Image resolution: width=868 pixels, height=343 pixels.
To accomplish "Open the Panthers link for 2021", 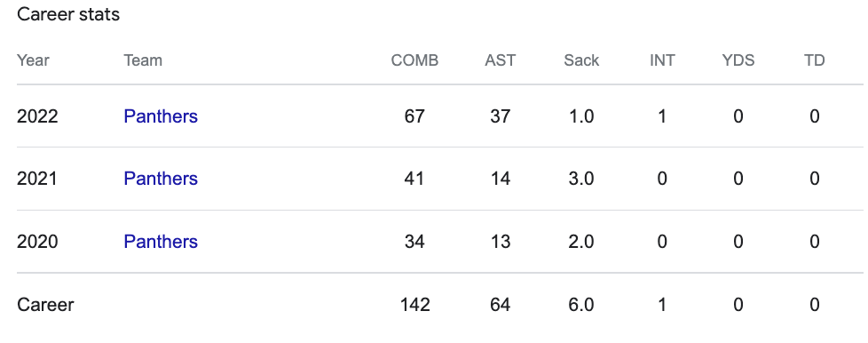I will 161,179.
